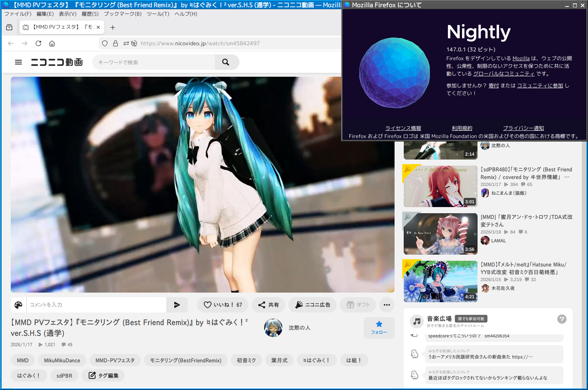The height and width of the screenshot is (390, 588).
Task: Click the 共有 share button
Action: (268, 305)
